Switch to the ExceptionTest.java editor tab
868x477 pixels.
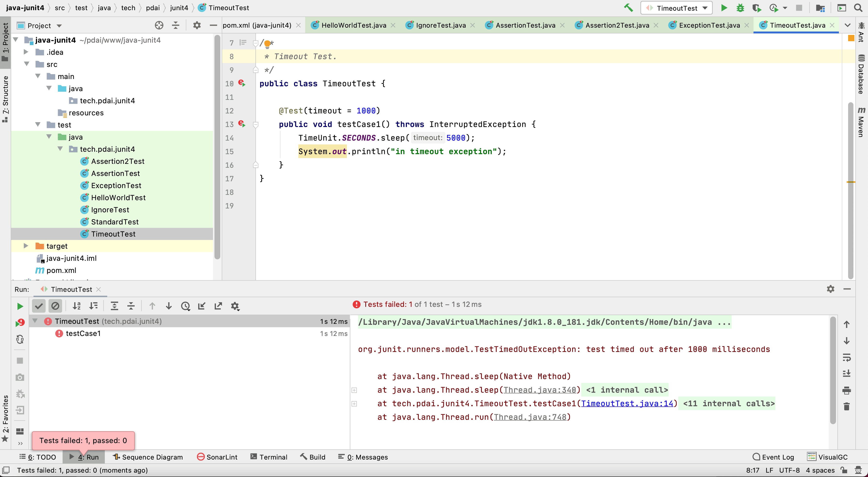click(709, 25)
